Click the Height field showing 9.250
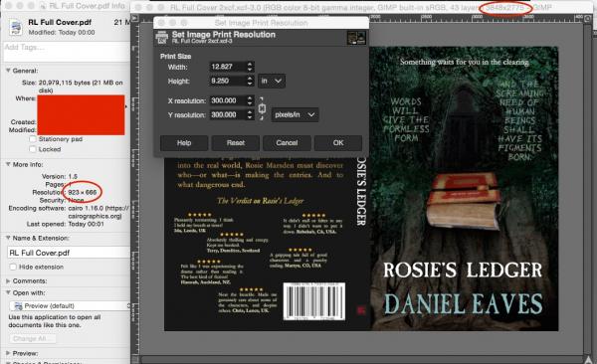The image size is (597, 364). coord(228,81)
